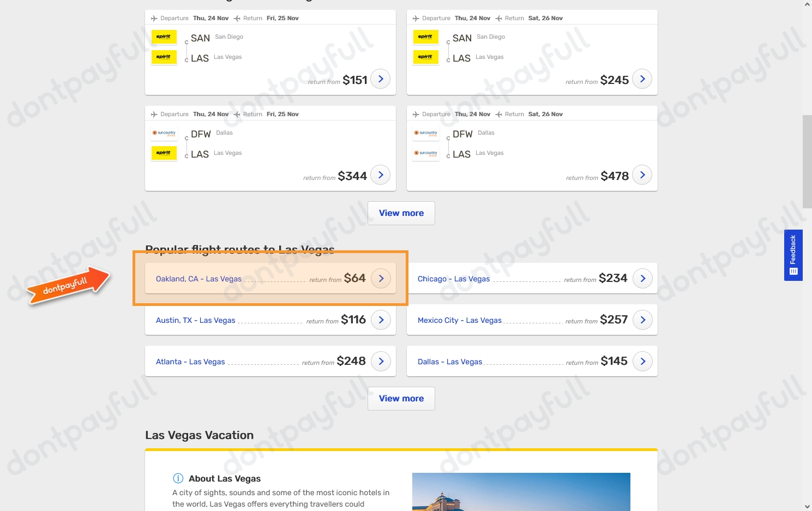Expand the Dallas - Las Vegas $145 route
This screenshot has width=812, height=511.
pos(642,361)
